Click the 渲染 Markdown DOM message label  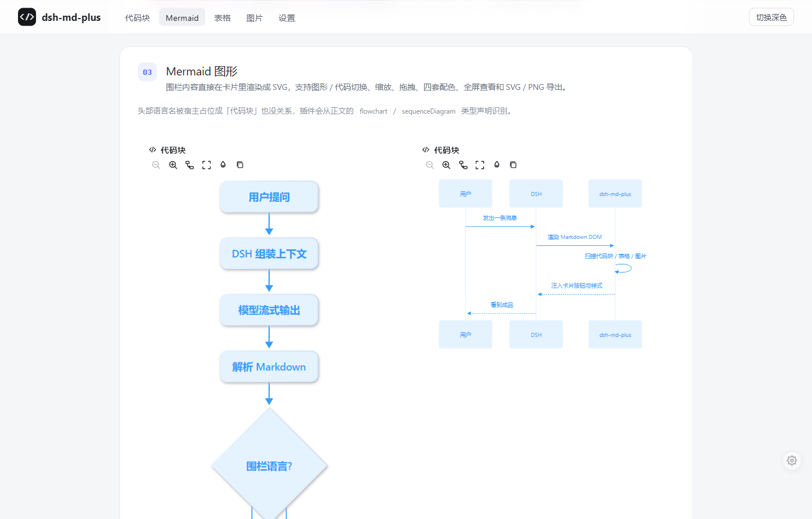click(x=575, y=237)
